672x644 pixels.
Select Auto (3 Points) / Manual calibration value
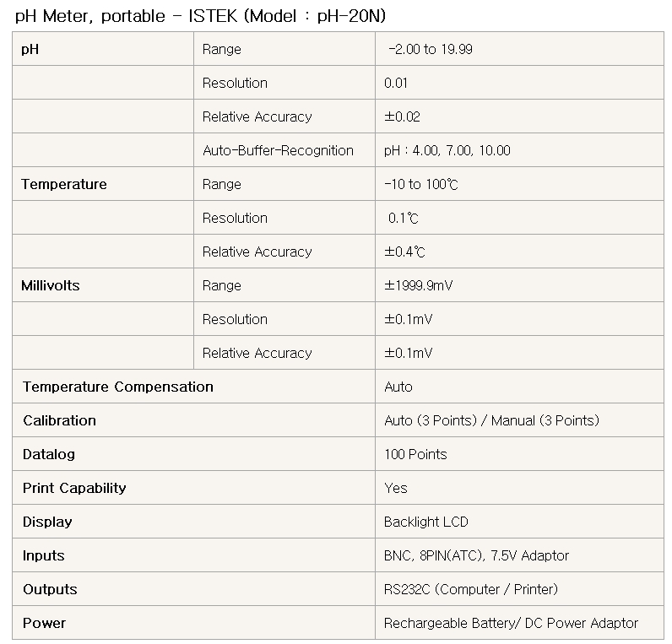(491, 420)
